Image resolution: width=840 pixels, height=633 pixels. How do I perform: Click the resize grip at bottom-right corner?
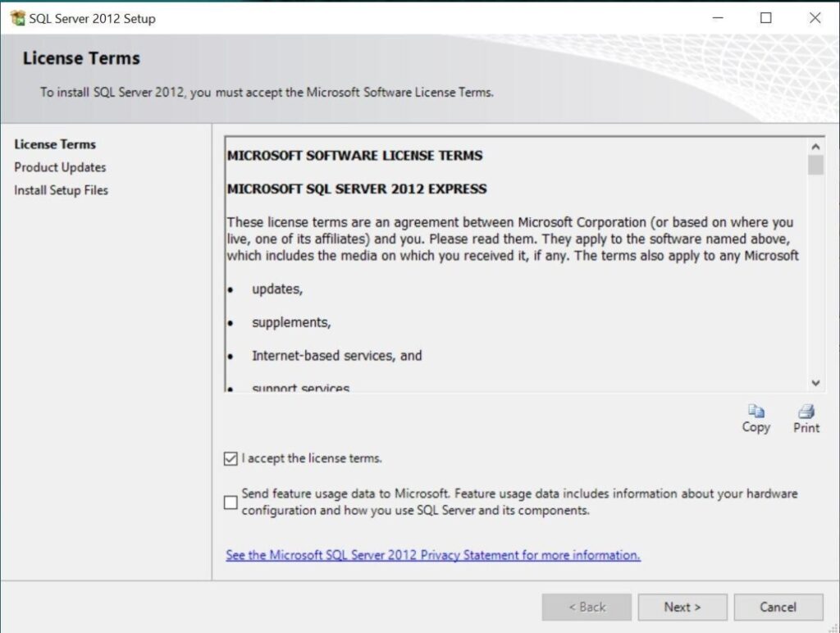[834, 627]
